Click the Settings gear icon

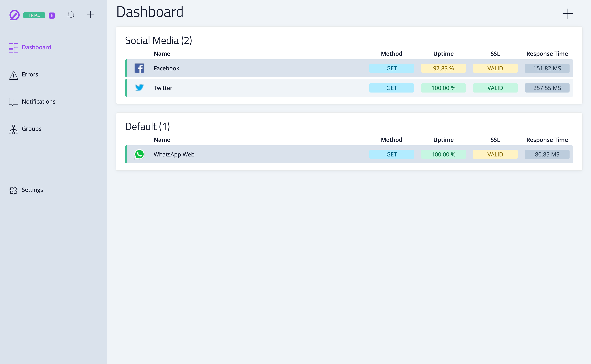(13, 190)
